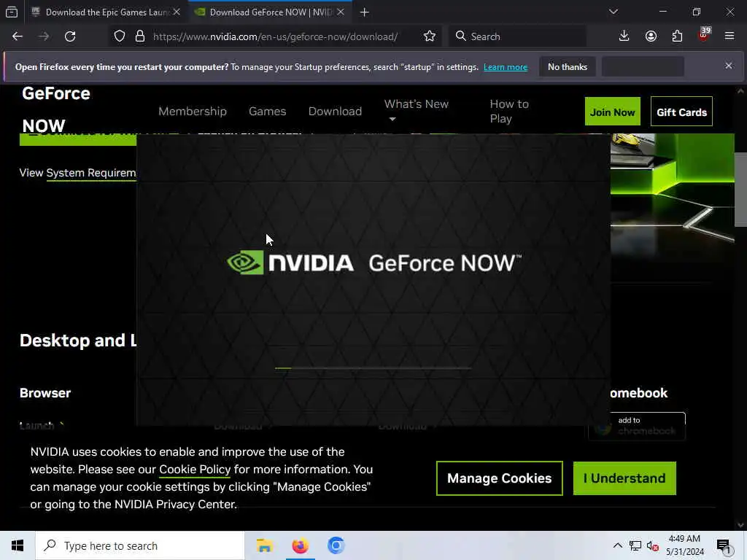The image size is (747, 560).
Task: Open the Firefox downloads panel
Action: 624,36
